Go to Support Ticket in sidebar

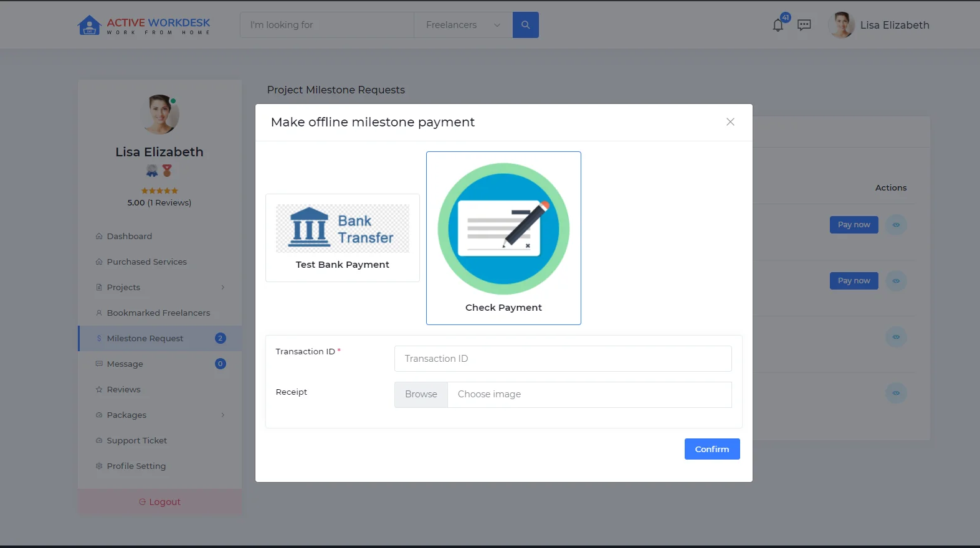[x=136, y=440]
